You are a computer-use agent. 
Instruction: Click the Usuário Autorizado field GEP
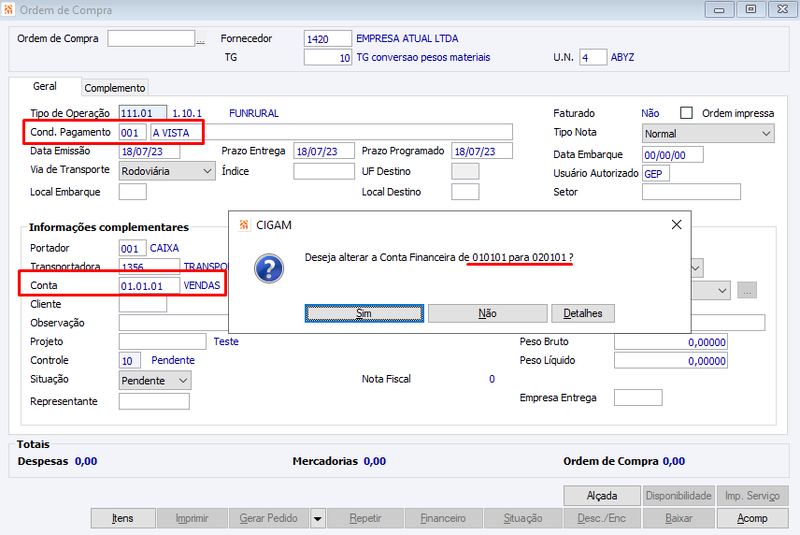pyautogui.click(x=656, y=174)
